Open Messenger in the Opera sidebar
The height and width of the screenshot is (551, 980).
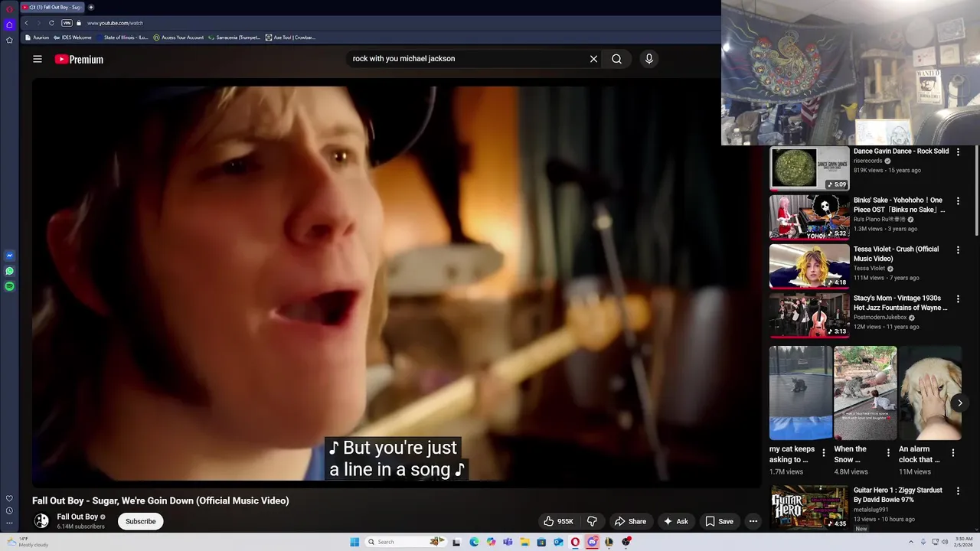9,256
